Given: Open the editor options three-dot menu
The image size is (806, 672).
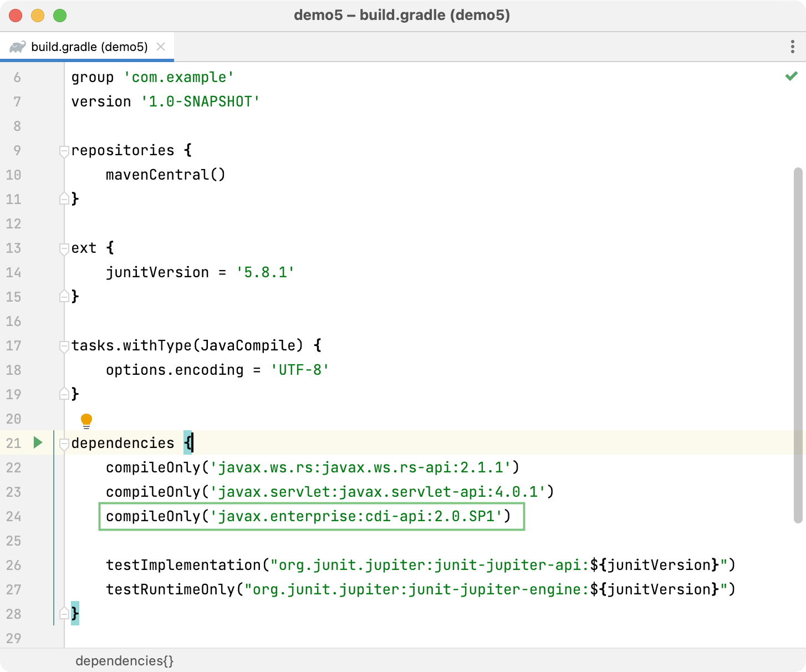Looking at the screenshot, I should point(792,47).
